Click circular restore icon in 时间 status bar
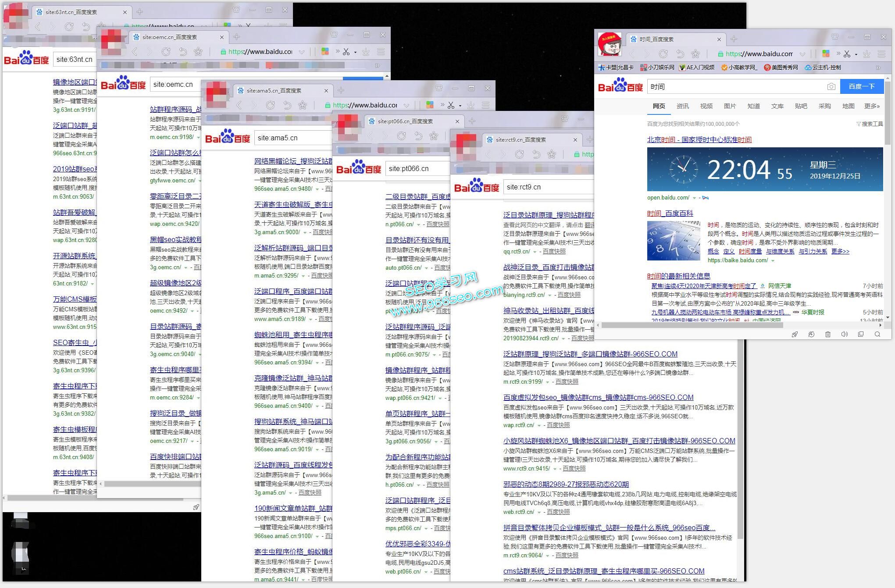 pos(811,335)
